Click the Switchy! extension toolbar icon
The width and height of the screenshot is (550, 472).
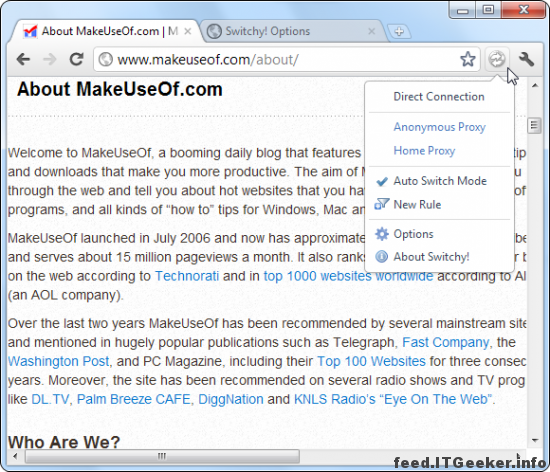click(x=497, y=59)
